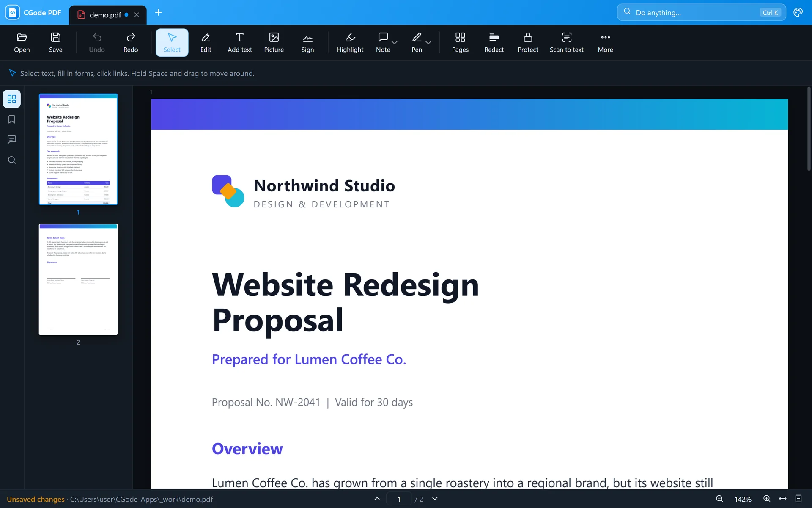Click the Unsaved changes status text
812x508 pixels.
tap(36, 499)
